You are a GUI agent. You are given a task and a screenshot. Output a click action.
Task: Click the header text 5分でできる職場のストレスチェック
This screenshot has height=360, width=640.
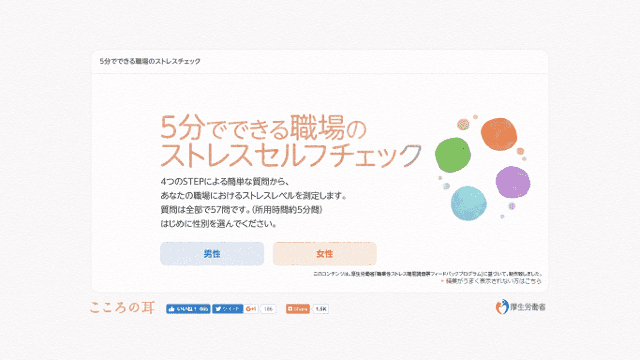pos(150,61)
